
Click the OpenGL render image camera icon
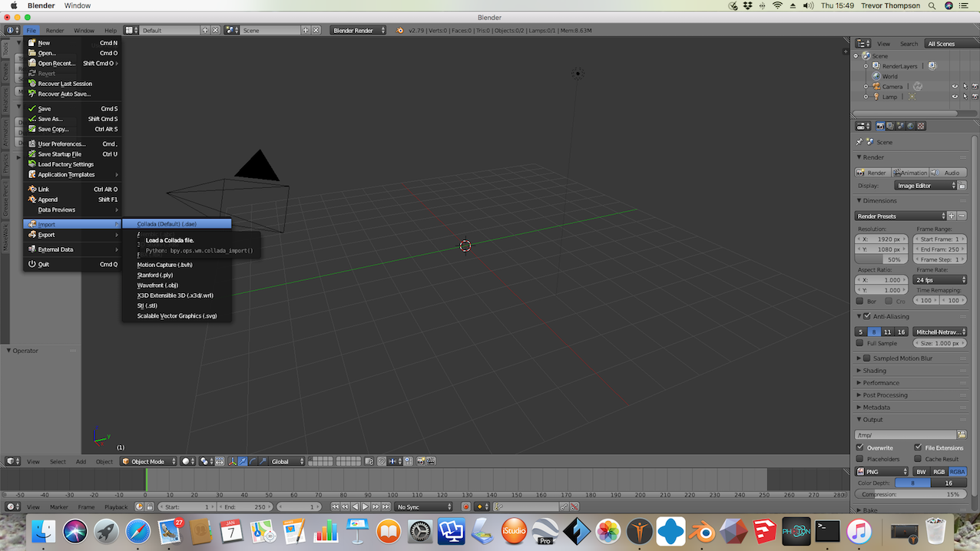pyautogui.click(x=421, y=461)
